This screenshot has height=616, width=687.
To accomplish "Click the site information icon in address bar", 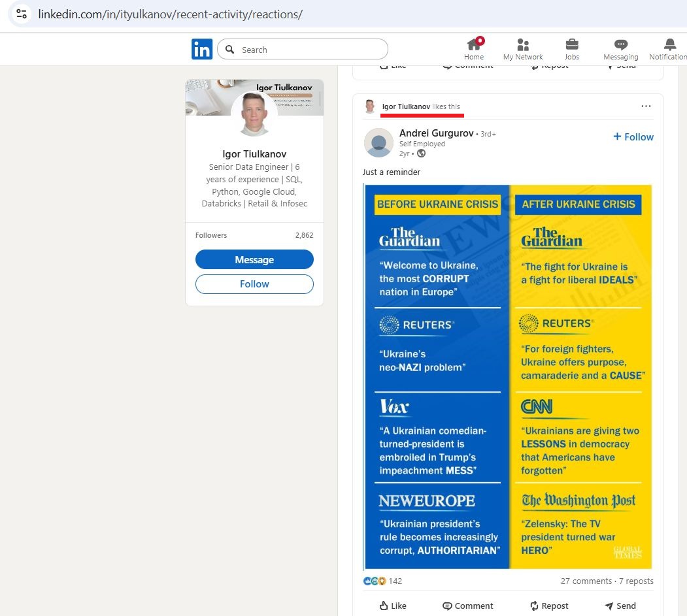I will [21, 14].
